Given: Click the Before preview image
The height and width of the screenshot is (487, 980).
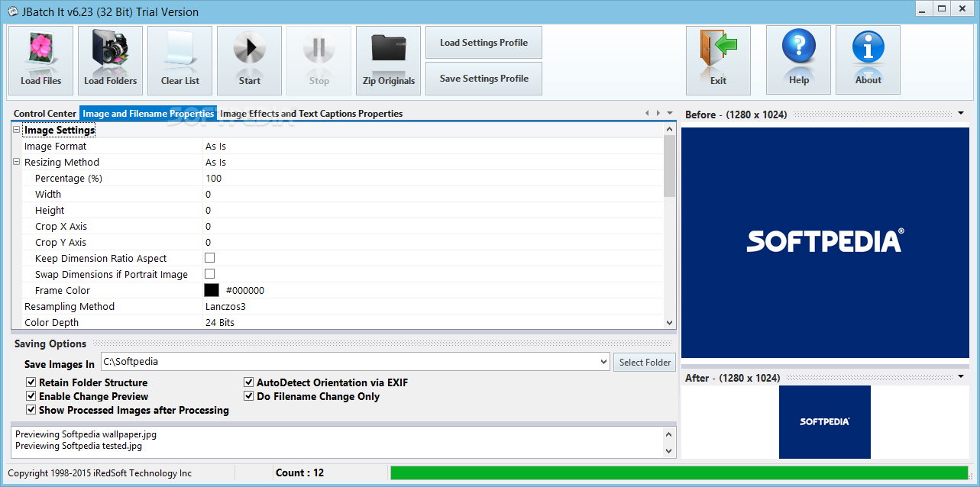Looking at the screenshot, I should pos(824,242).
